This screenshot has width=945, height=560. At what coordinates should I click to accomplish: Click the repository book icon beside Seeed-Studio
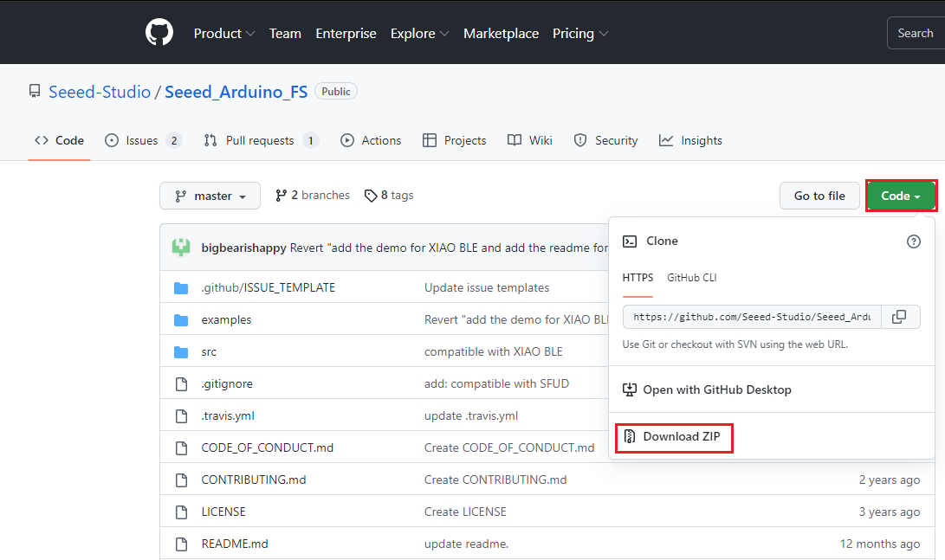click(x=35, y=92)
